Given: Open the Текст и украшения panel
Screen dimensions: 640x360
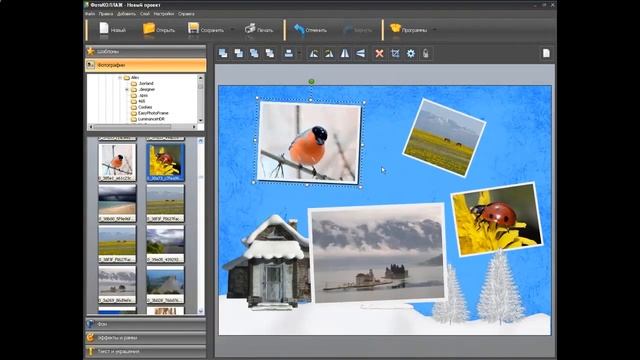Looking at the screenshot, I should point(146,351).
